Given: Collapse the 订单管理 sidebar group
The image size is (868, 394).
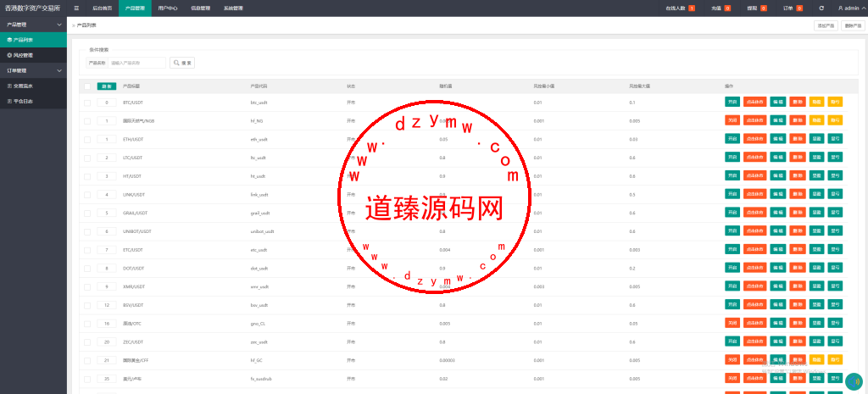Looking at the screenshot, I should tap(33, 71).
